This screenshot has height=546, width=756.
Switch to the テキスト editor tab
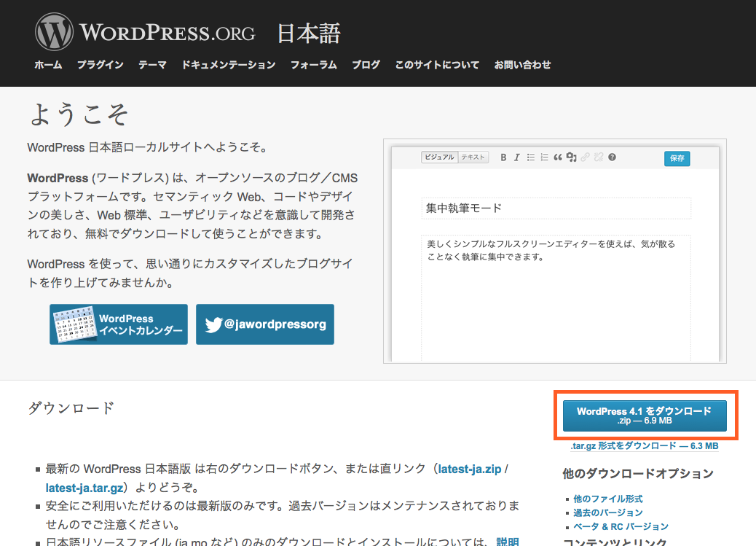[x=473, y=157]
